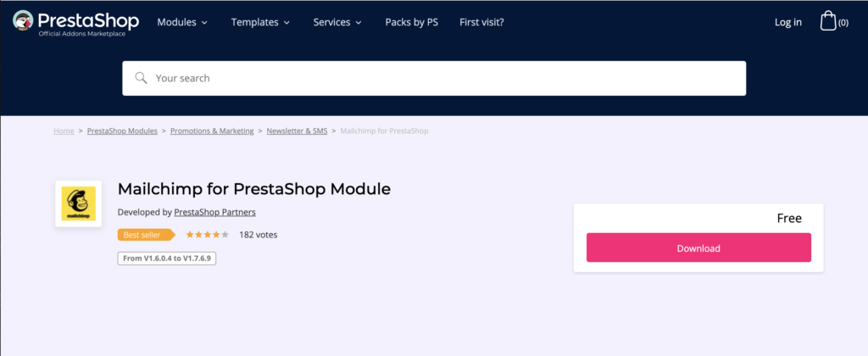
Task: Open PrestaShop Modules breadcrumb link
Action: (122, 131)
